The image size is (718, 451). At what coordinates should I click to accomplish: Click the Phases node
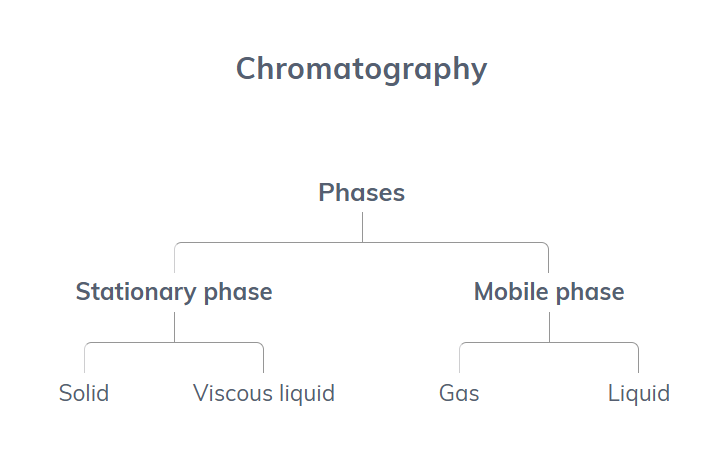362,192
